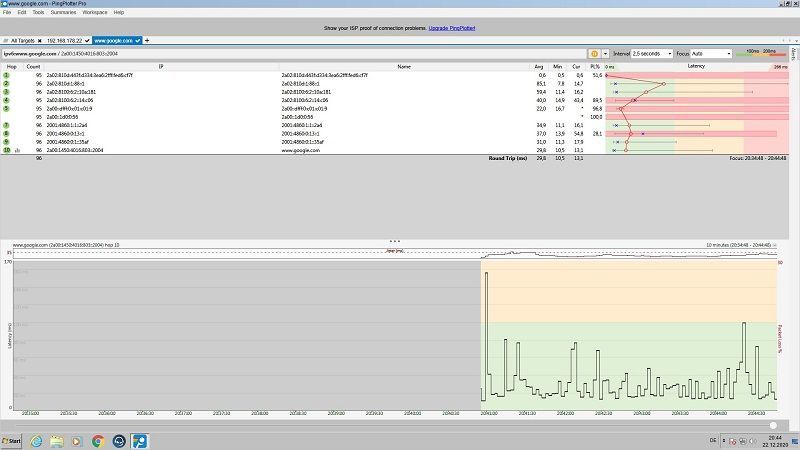
Task: Click the system tray volume icon
Action: point(753,441)
